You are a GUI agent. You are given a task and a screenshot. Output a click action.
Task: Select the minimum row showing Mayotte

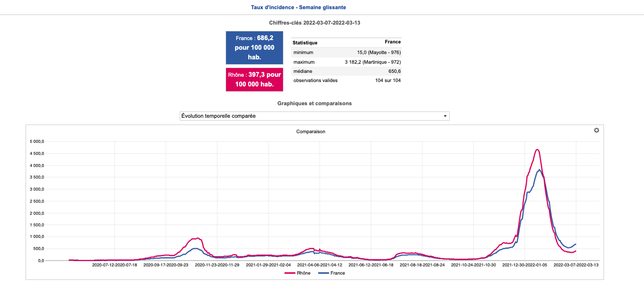point(346,53)
